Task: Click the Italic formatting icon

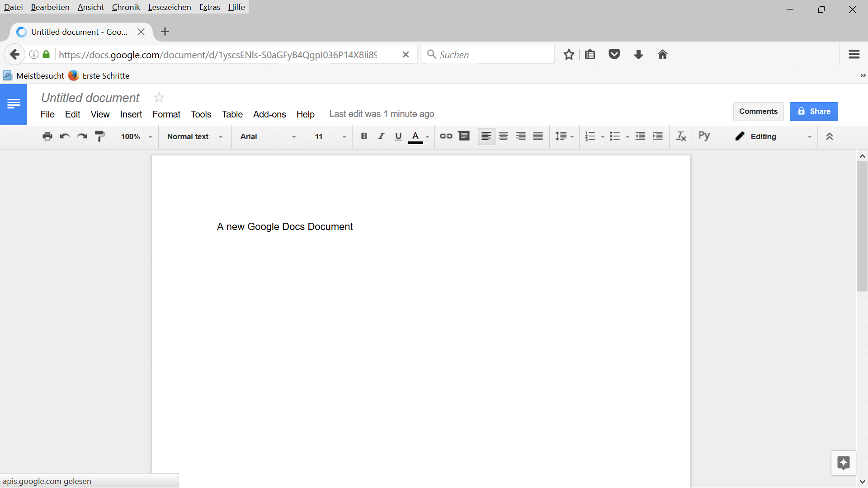Action: point(380,136)
